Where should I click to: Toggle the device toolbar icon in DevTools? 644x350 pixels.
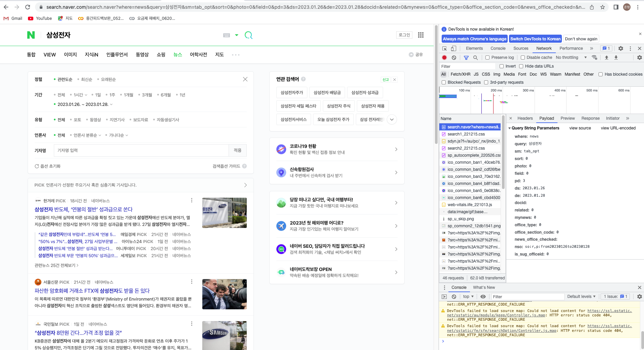coord(453,48)
